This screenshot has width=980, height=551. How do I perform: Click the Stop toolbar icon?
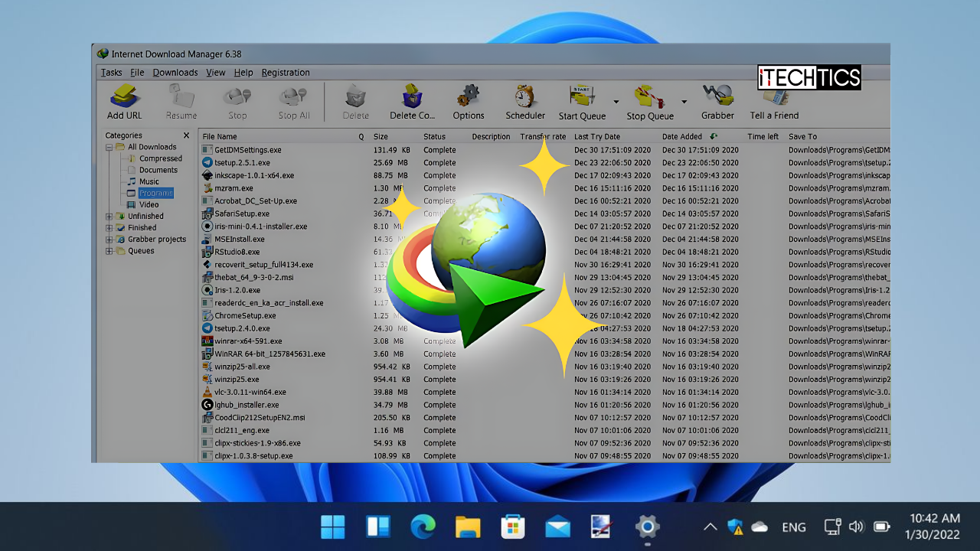tap(237, 96)
